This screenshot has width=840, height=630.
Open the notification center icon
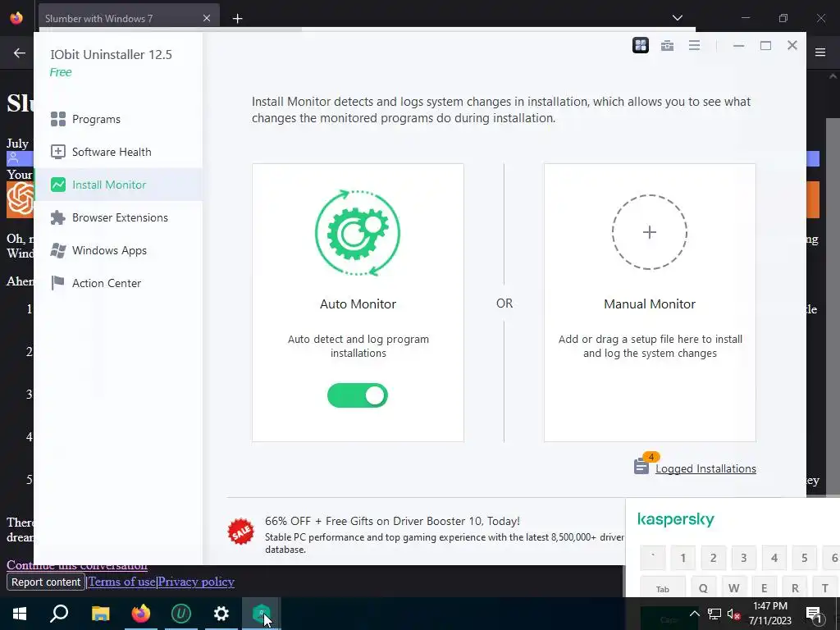815,614
